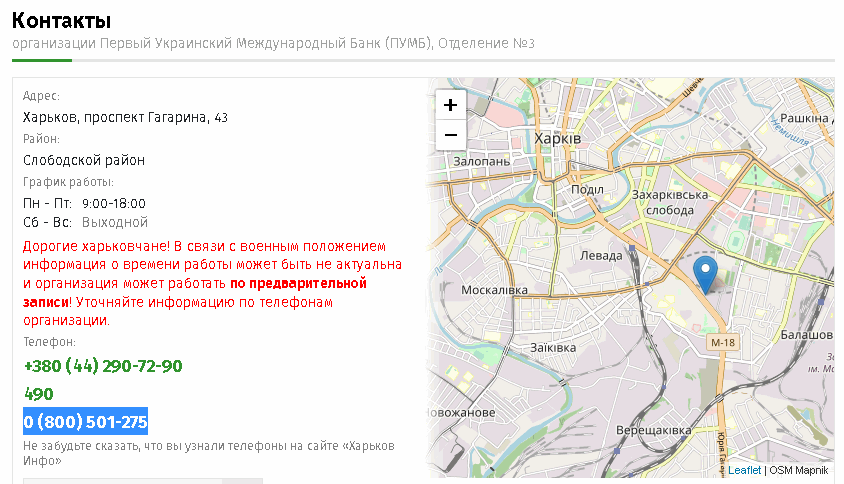Click the organization subtitle with Отделение №3

(x=273, y=43)
